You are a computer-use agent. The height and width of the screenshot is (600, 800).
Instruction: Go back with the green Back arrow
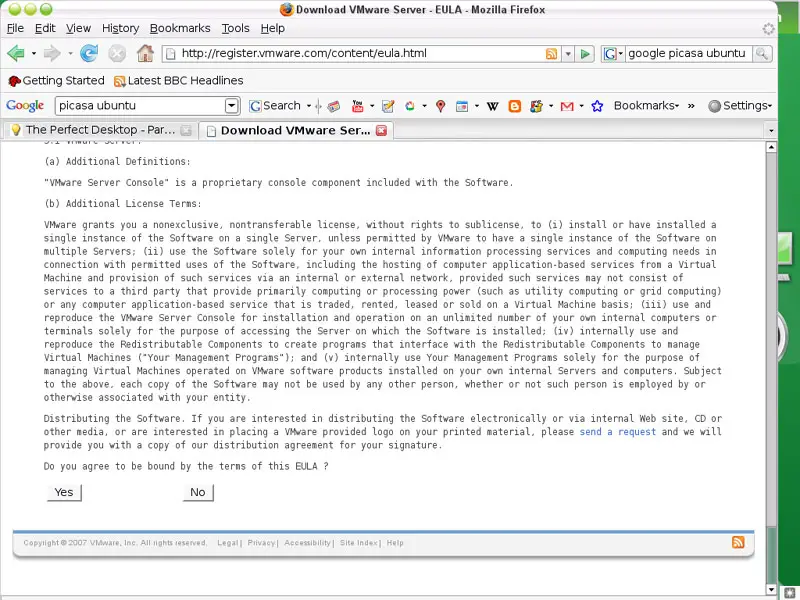(16, 53)
